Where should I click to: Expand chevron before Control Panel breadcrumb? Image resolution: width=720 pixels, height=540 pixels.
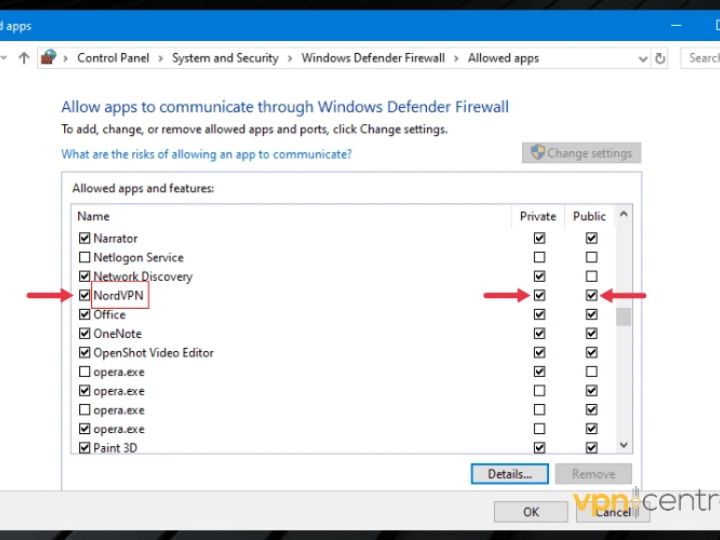[x=66, y=59]
